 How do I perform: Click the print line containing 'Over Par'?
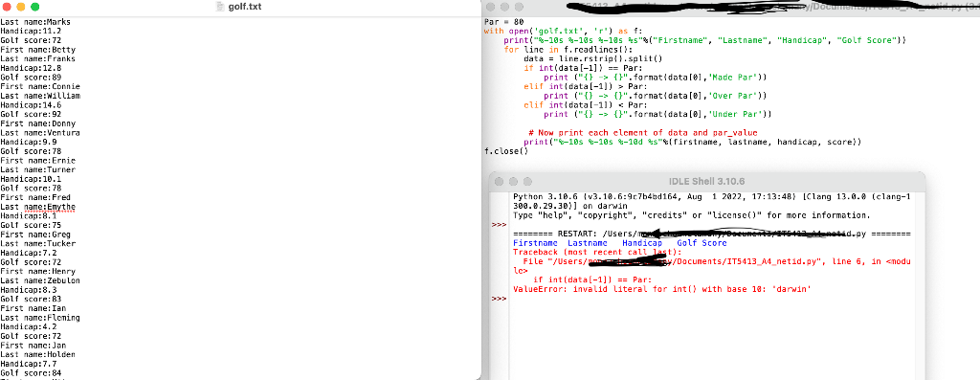tap(655, 96)
